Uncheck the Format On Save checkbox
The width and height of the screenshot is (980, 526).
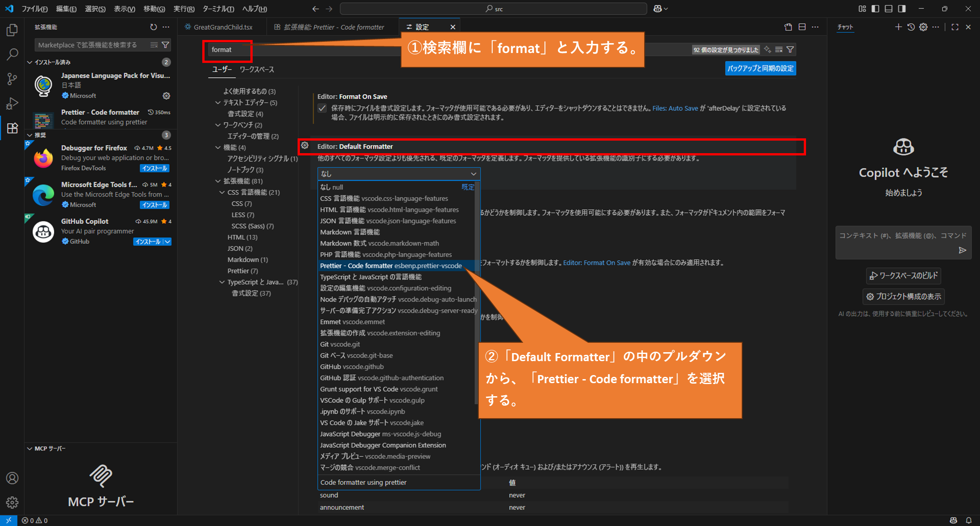pyautogui.click(x=322, y=108)
